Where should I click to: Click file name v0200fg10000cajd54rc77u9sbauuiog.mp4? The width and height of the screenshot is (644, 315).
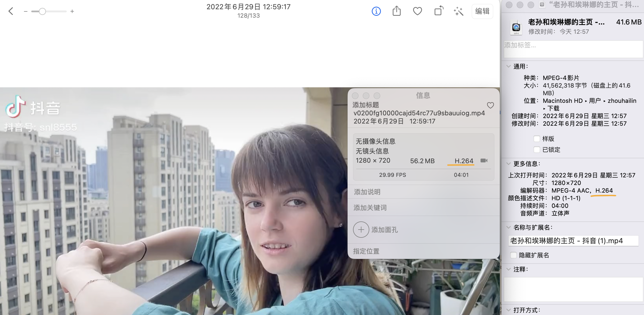click(x=419, y=113)
